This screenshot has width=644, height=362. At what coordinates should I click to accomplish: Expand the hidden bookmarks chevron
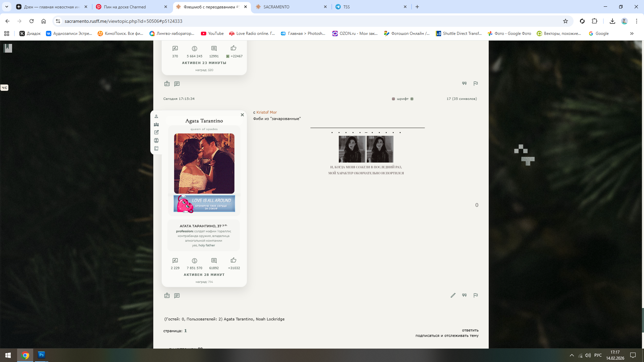(632, 34)
